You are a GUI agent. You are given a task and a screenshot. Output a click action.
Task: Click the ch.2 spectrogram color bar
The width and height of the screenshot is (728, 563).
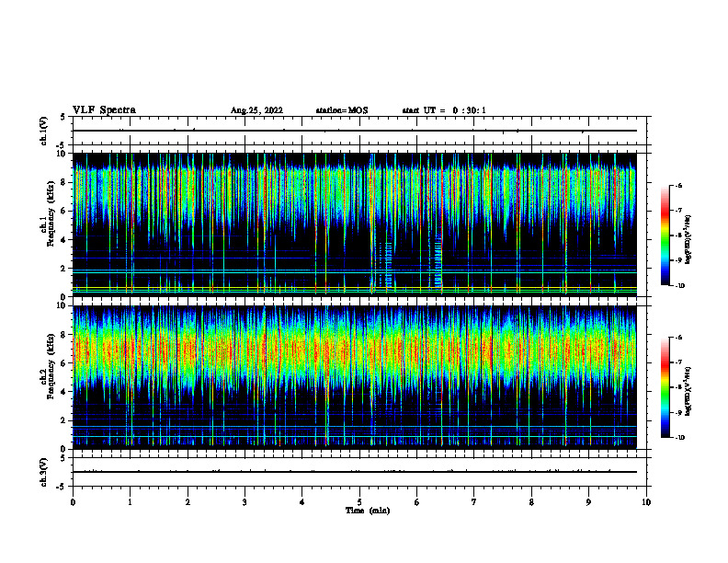pyautogui.click(x=665, y=387)
